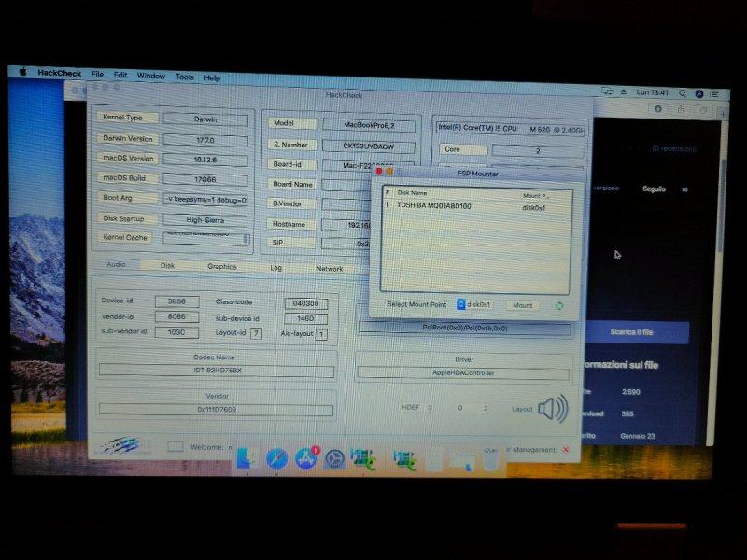Switch to the Disk tab
The height and width of the screenshot is (560, 747).
pos(167,265)
